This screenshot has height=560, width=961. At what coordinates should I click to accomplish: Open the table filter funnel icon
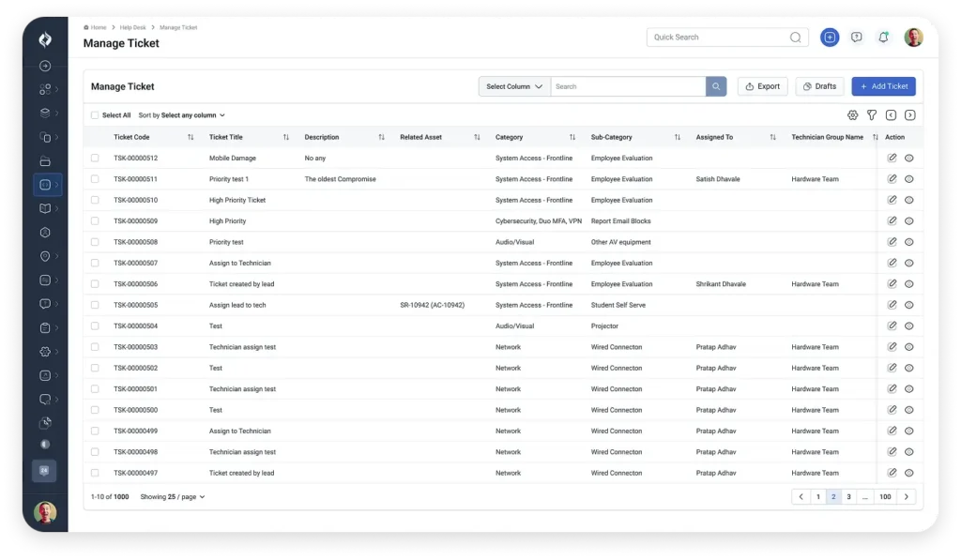[x=872, y=115]
